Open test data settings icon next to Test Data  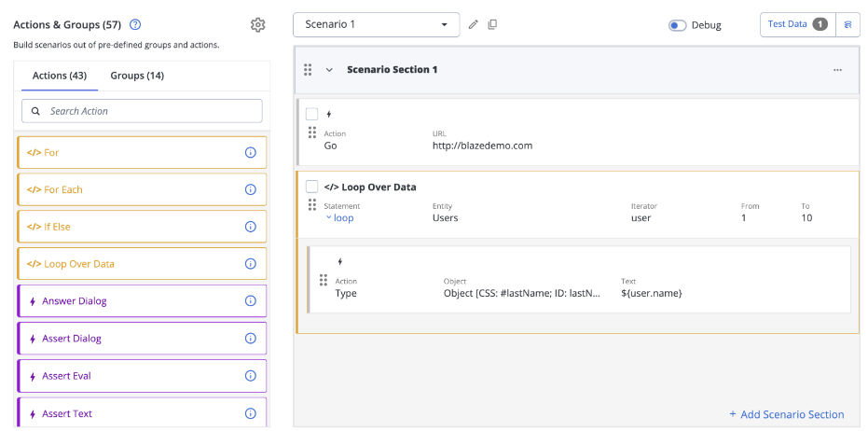coord(847,24)
